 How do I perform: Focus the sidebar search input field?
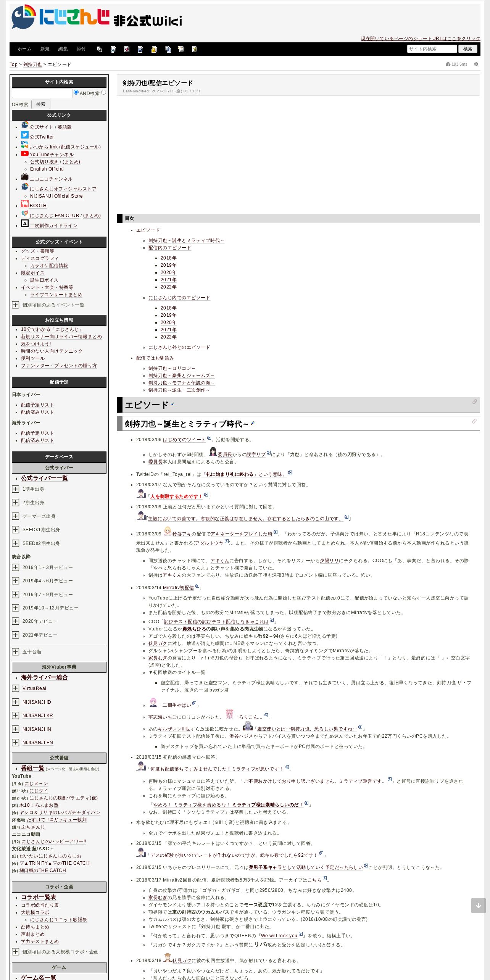[42, 93]
